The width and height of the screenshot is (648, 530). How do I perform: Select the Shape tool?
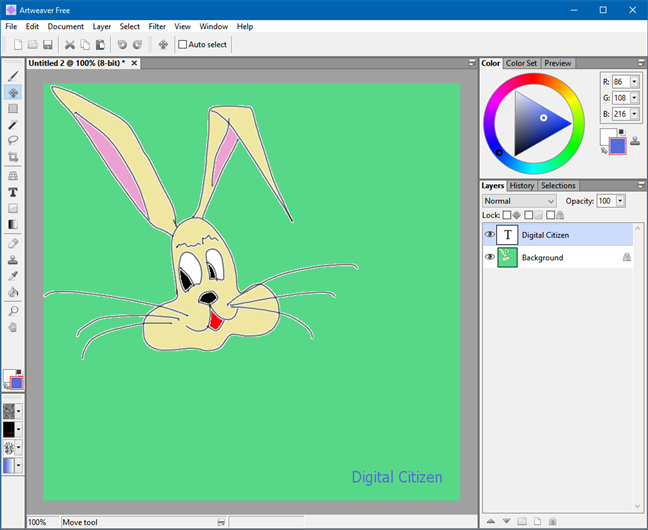point(13,208)
